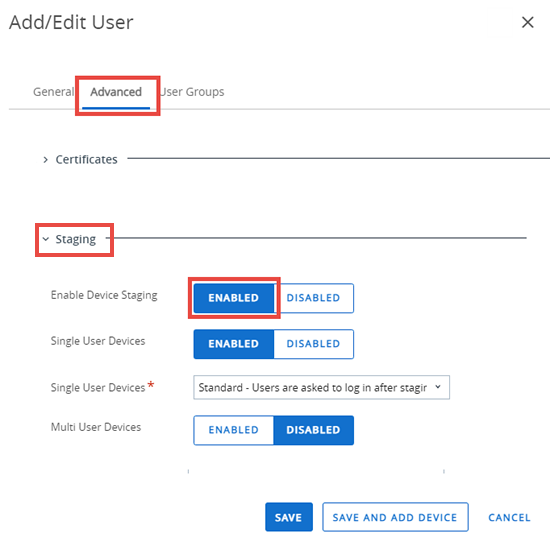This screenshot has height=550, width=550.
Task: Expand the Certificates section chevron
Action: point(46,160)
